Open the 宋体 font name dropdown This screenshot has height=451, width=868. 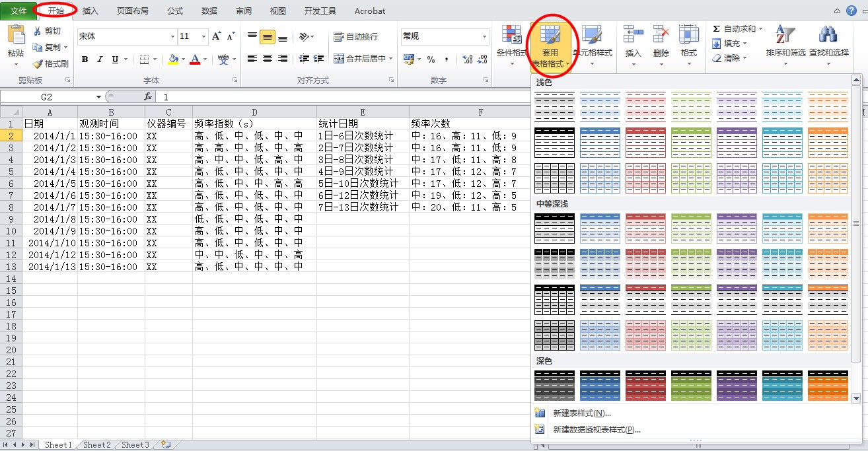tap(173, 37)
